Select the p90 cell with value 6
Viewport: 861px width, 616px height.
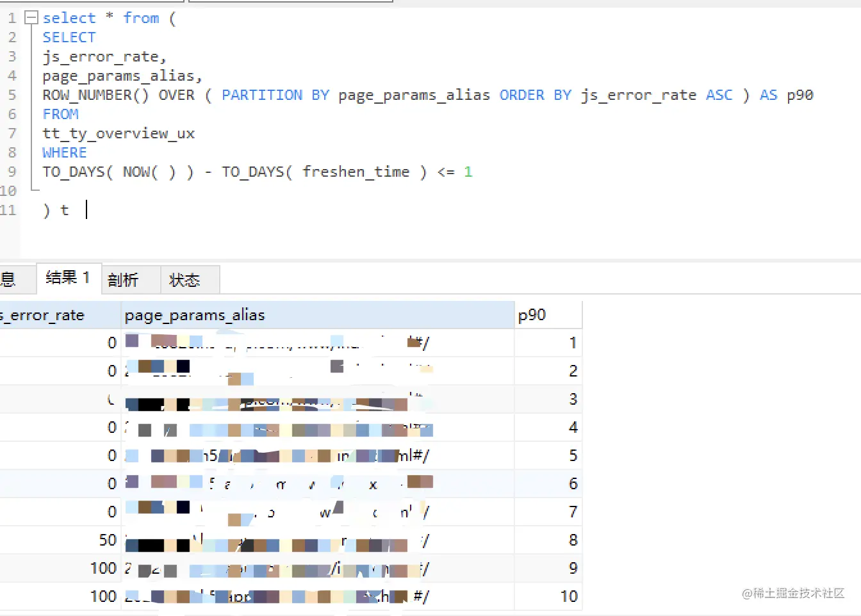[548, 484]
